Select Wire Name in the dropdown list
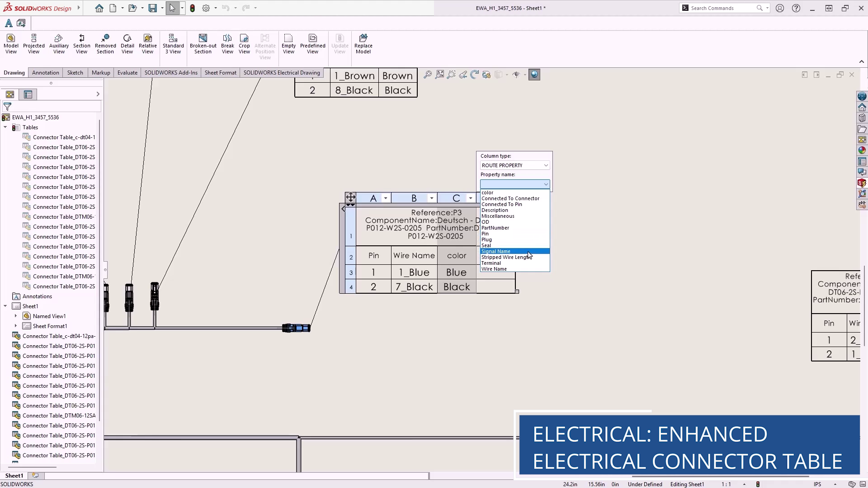This screenshot has height=488, width=868. click(494, 269)
